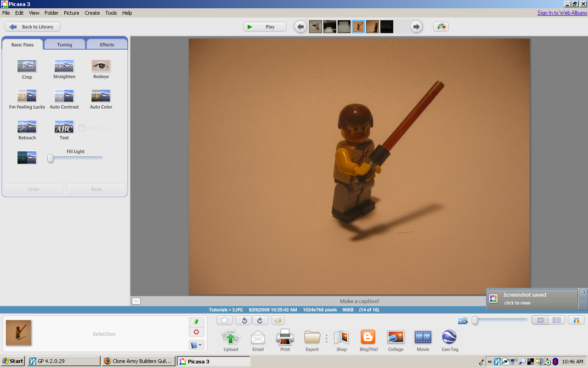Viewport: 588px width, 368px height.
Task: Toggle the star on this photo
Action: click(x=224, y=320)
